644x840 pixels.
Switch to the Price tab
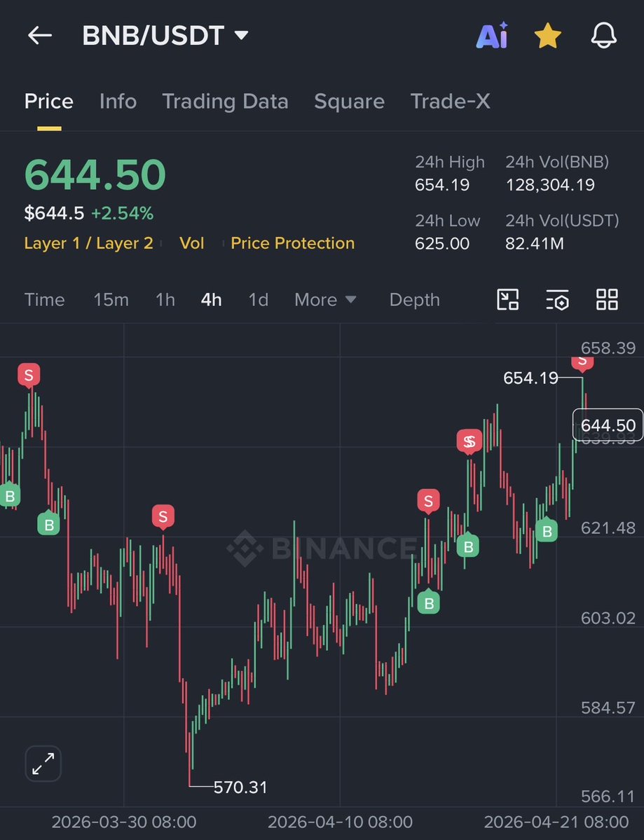click(x=49, y=102)
